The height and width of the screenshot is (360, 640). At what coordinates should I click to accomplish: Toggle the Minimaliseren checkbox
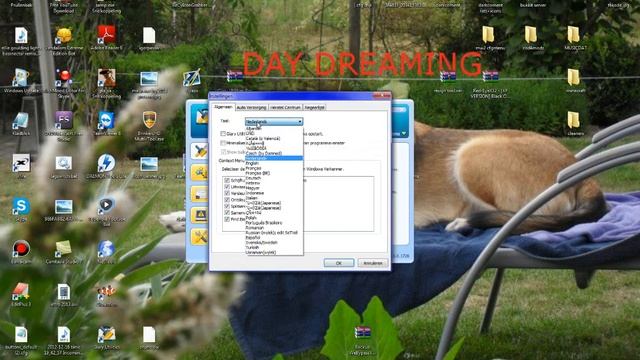click(x=223, y=143)
